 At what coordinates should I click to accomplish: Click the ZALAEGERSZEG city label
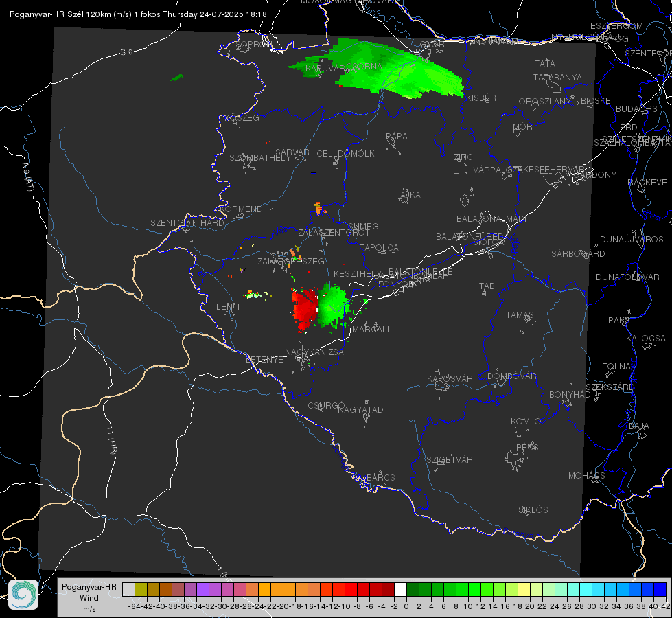point(290,261)
